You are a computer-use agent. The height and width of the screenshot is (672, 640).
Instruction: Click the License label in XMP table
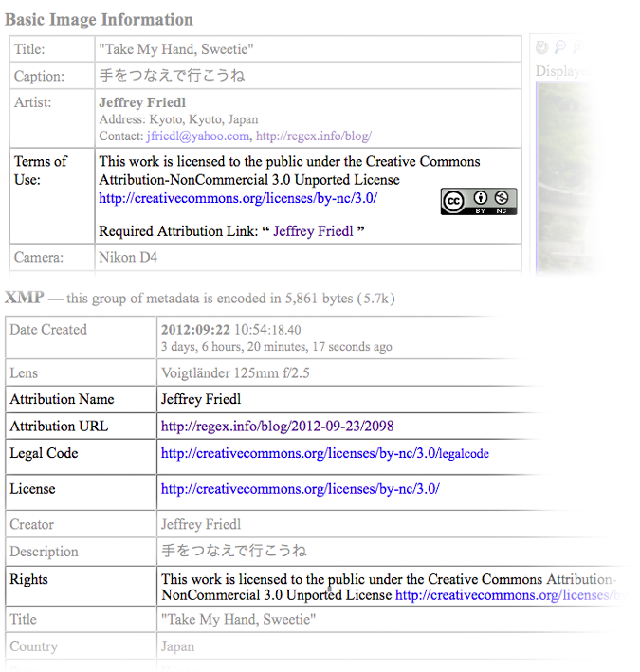pyautogui.click(x=32, y=488)
